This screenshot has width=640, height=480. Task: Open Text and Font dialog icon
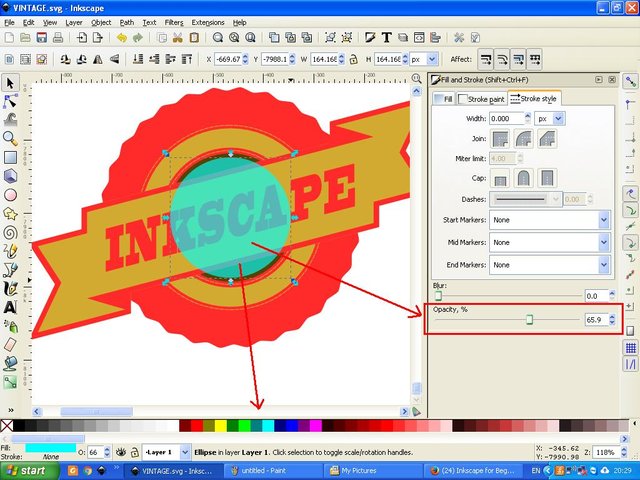387,38
